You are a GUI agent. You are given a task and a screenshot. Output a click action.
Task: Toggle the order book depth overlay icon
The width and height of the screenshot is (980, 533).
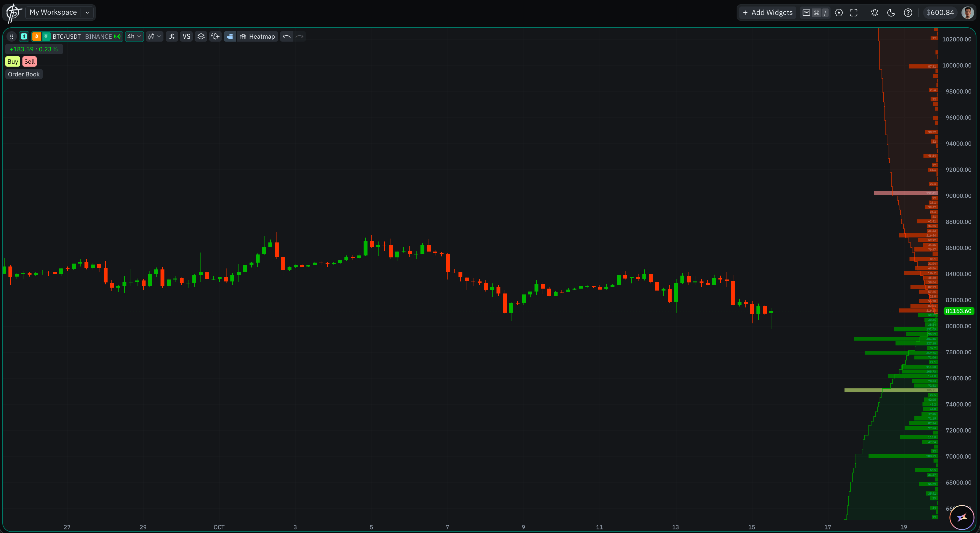(230, 36)
